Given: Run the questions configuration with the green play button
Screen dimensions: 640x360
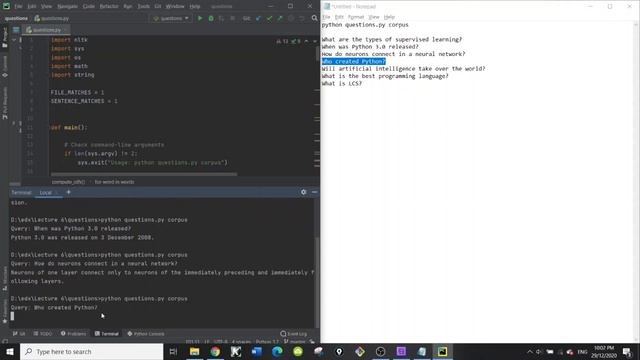Looking at the screenshot, I should point(200,18).
